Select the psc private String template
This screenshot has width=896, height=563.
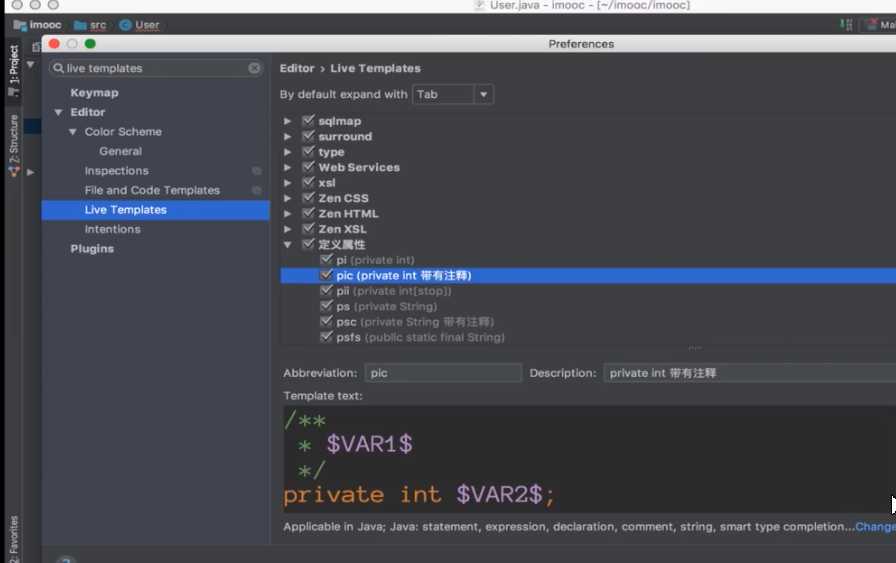pos(415,322)
